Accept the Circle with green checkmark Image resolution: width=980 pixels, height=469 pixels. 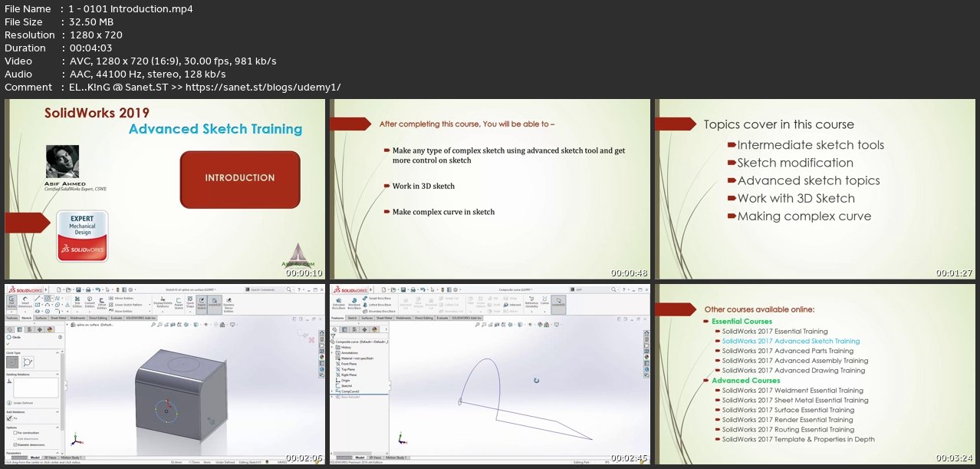[x=8, y=344]
